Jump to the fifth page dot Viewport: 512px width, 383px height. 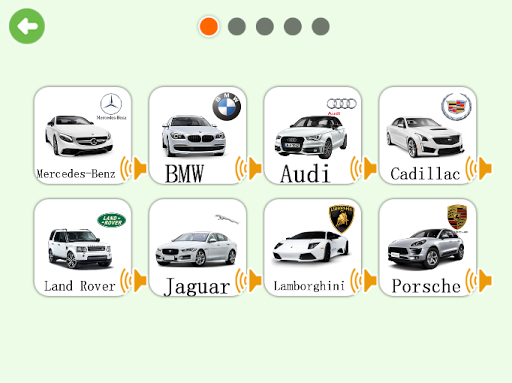(x=321, y=26)
